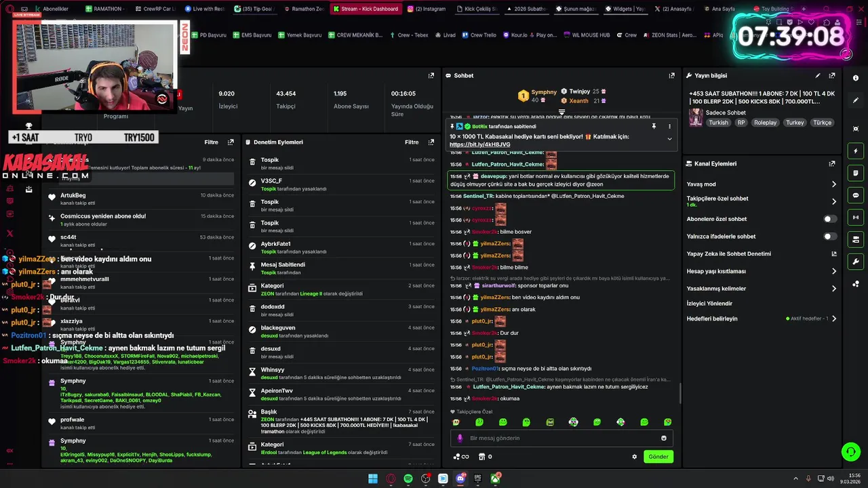
Task: Click the lightning bolt icon in right sidebar
Action: [856, 151]
